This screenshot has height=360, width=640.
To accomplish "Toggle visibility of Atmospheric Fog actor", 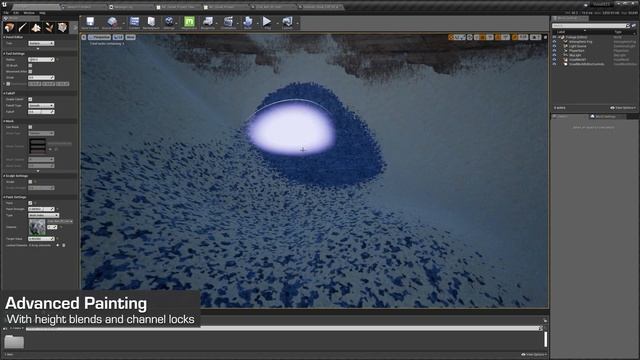I will click(x=554, y=42).
